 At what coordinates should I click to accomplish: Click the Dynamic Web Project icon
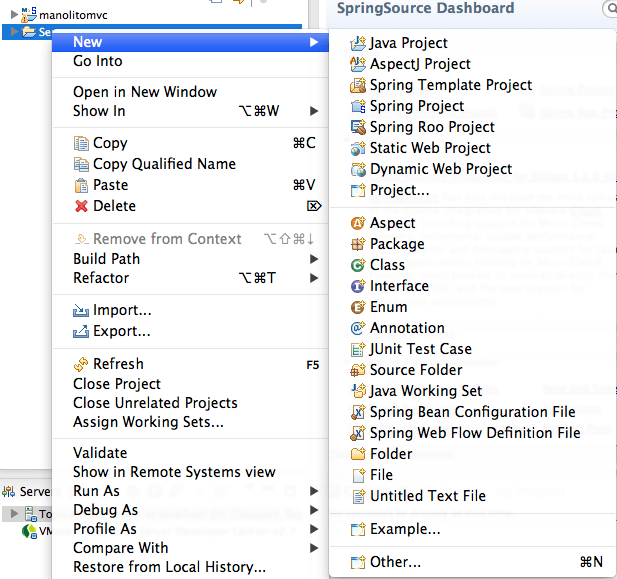[x=358, y=169]
